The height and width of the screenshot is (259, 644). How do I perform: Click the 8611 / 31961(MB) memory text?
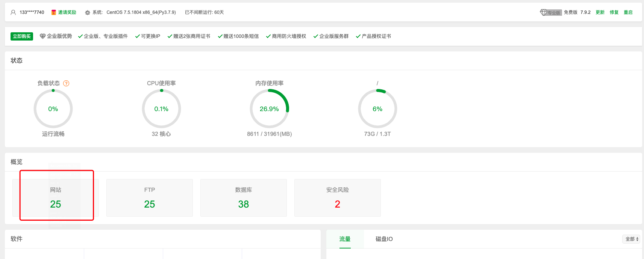coord(269,134)
